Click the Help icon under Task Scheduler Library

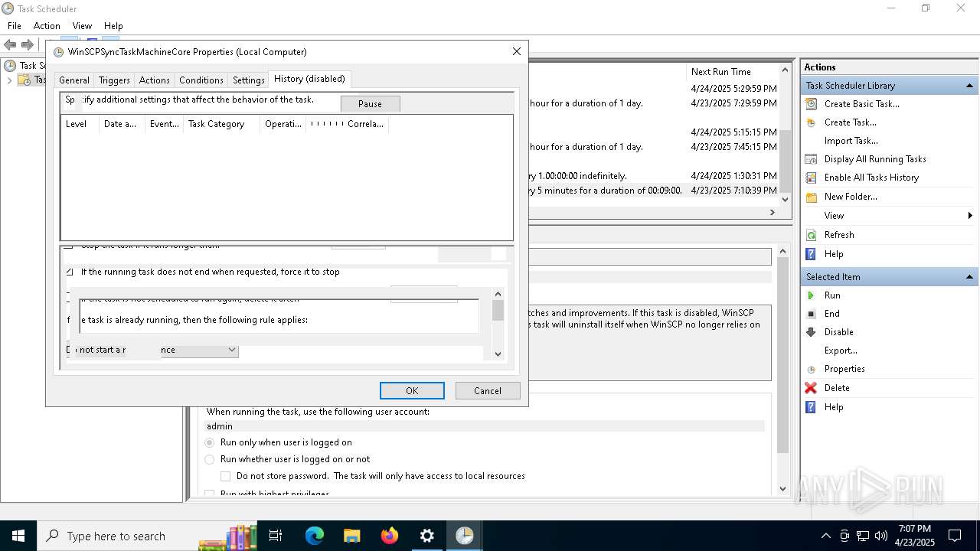811,254
